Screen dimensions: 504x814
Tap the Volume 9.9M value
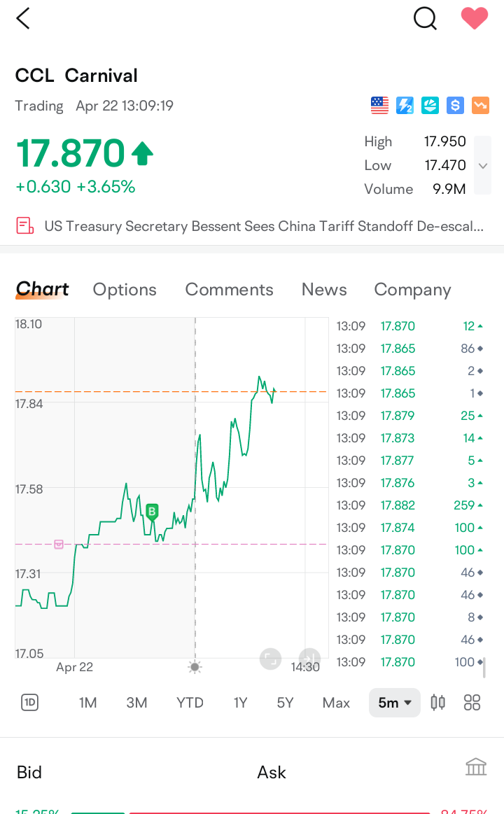point(449,189)
